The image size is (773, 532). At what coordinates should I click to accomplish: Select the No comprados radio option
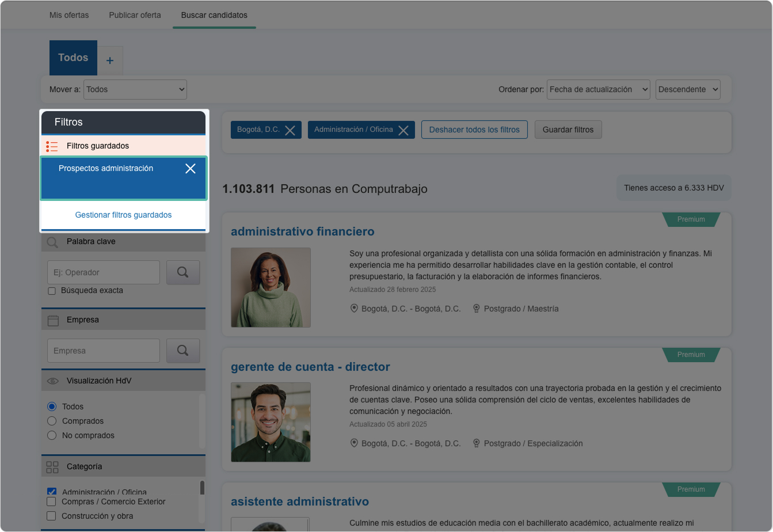point(52,435)
